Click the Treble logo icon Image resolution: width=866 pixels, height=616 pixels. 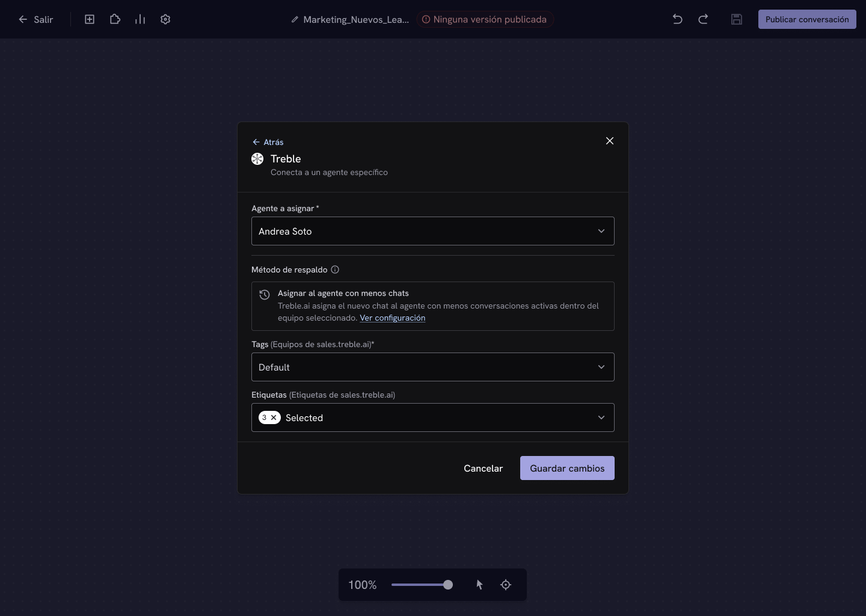tap(257, 159)
